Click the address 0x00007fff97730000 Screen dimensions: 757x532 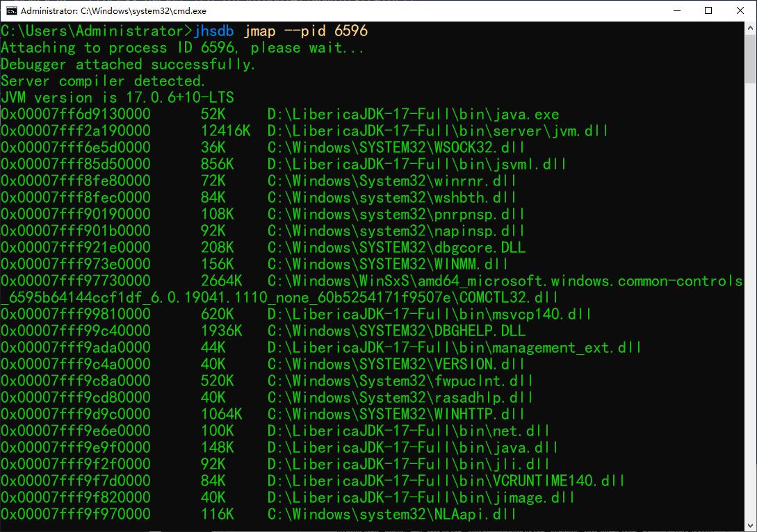click(76, 281)
